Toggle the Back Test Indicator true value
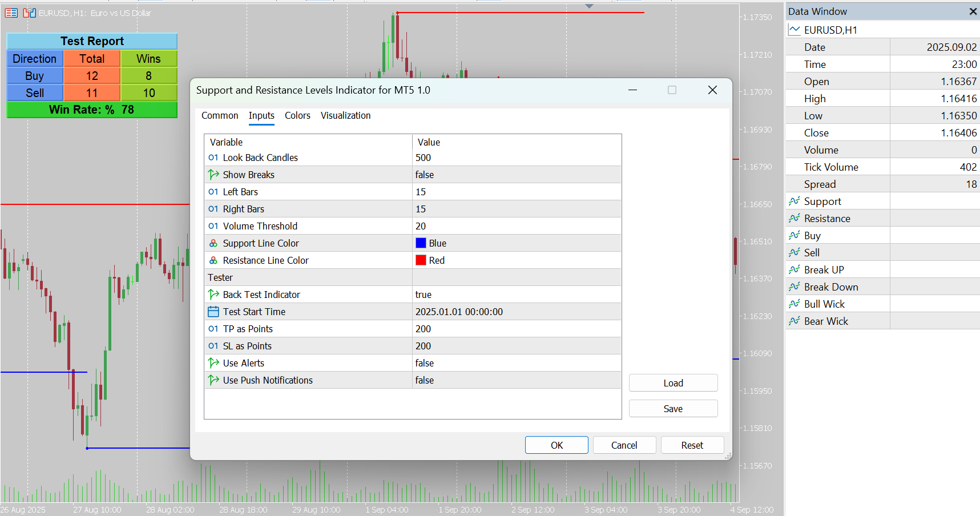The width and height of the screenshot is (980, 516). tap(517, 295)
